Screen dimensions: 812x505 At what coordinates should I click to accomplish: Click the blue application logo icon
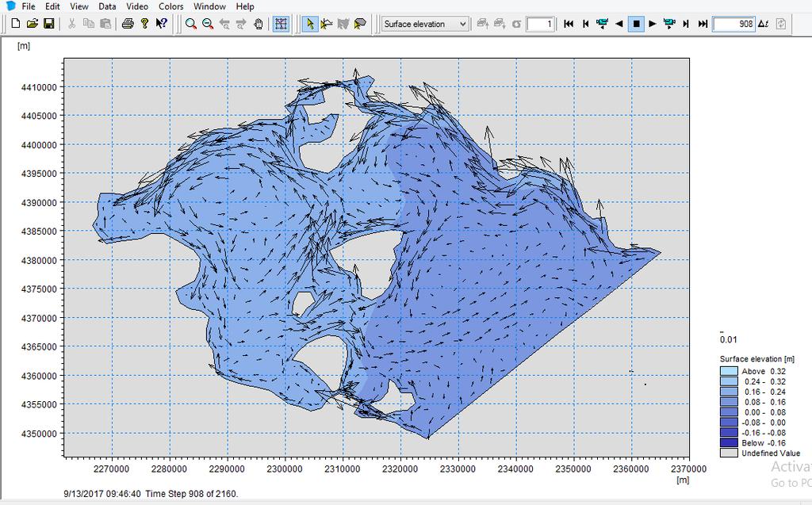tap(10, 6)
